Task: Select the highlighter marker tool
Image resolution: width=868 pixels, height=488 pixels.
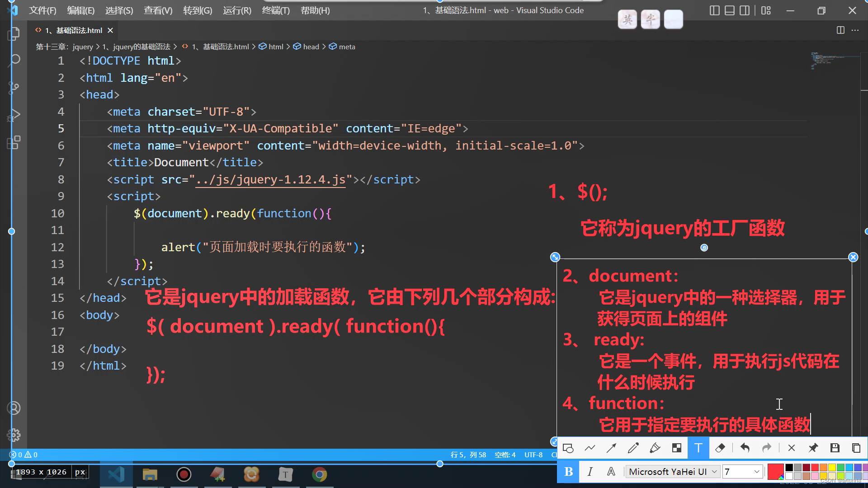Action: tap(655, 448)
